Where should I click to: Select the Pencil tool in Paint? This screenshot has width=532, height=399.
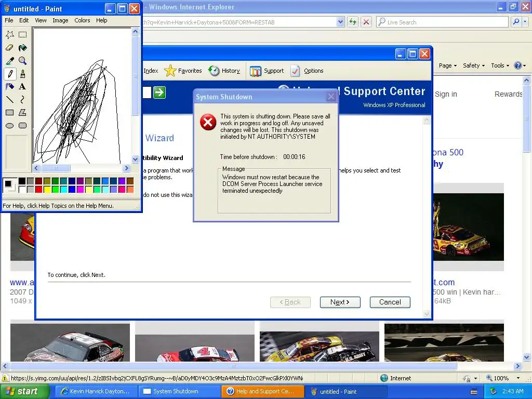pyautogui.click(x=10, y=74)
